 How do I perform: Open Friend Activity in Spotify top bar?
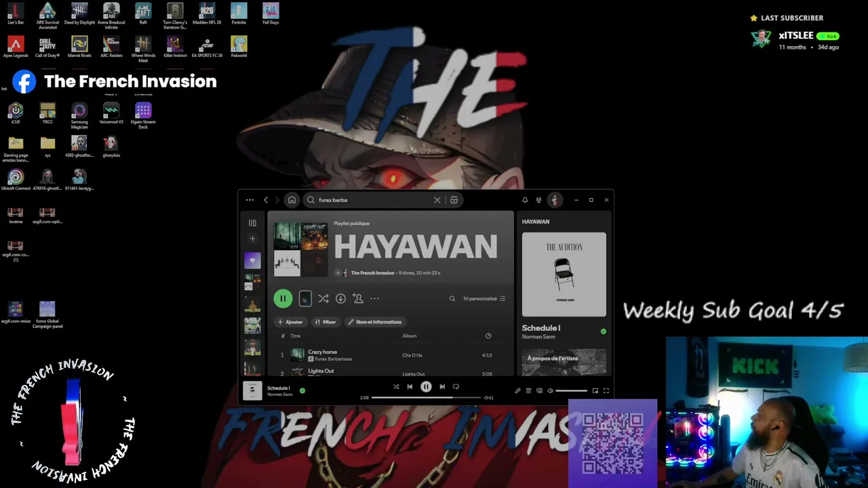point(538,200)
